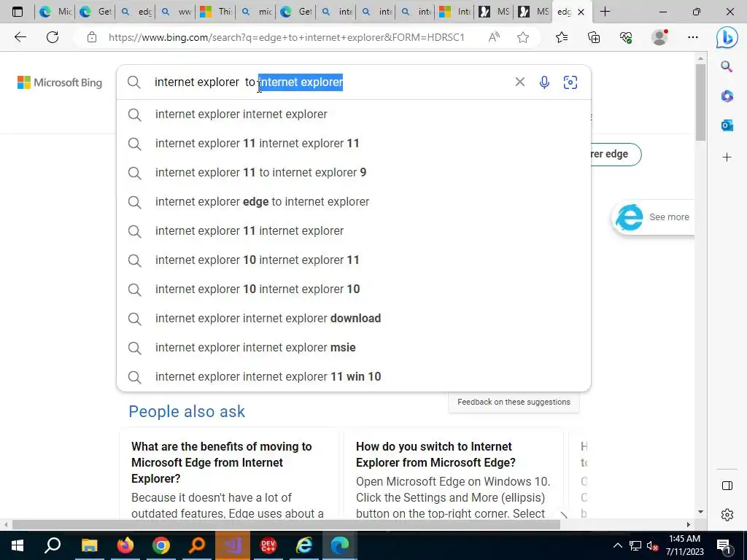Switch to the first 'Mic' Edge tab

(54, 12)
